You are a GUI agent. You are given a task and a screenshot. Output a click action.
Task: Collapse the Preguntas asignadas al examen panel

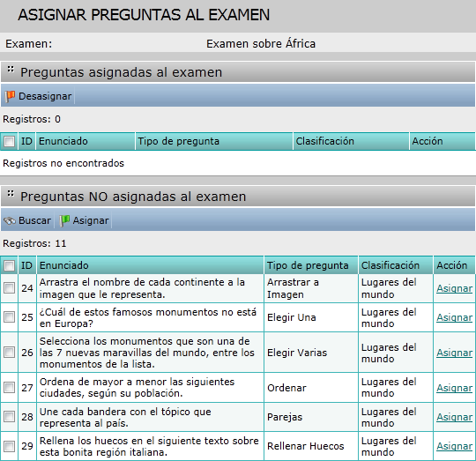coord(11,70)
